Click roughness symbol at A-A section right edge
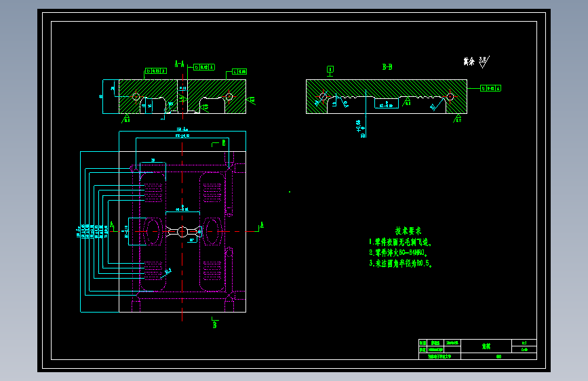 click(251, 100)
